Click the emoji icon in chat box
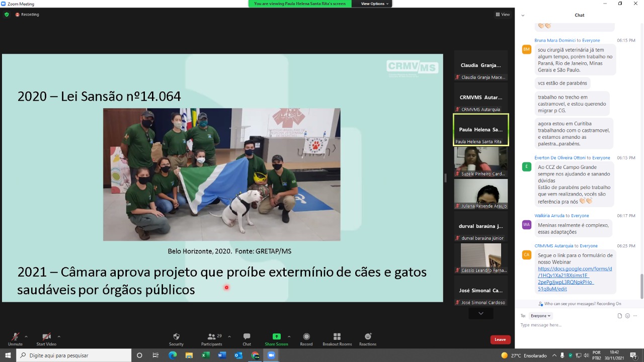 [x=627, y=316]
